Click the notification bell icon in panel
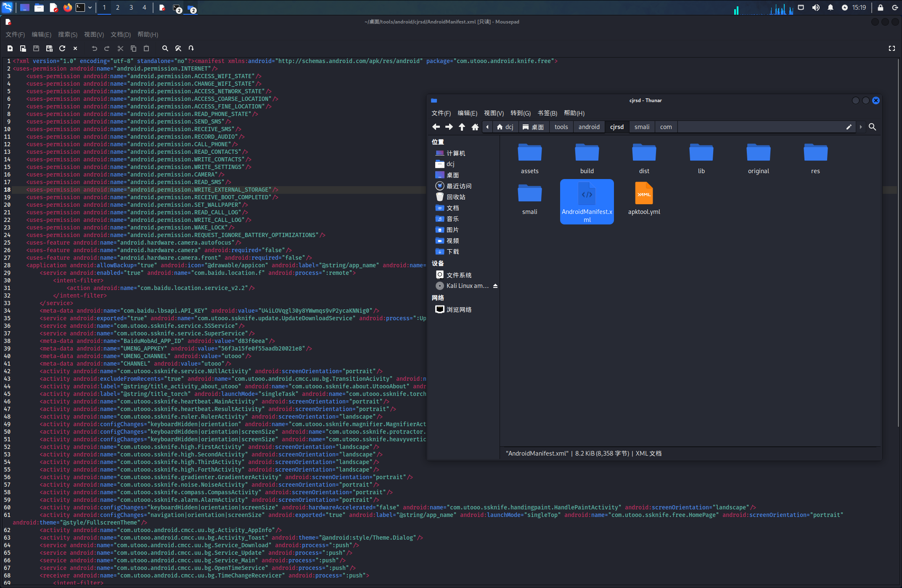This screenshot has width=902, height=588. click(x=830, y=8)
